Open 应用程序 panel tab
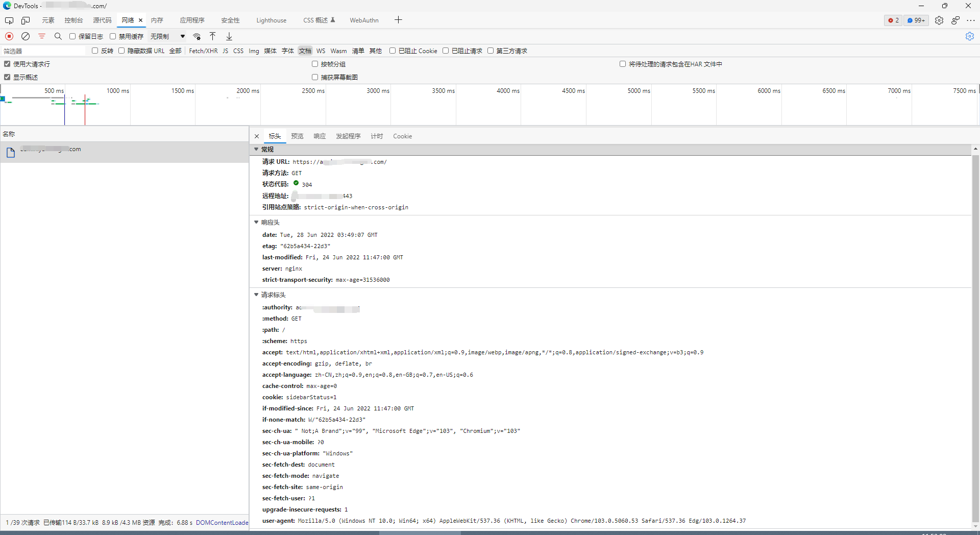This screenshot has width=980, height=535. pos(192,20)
